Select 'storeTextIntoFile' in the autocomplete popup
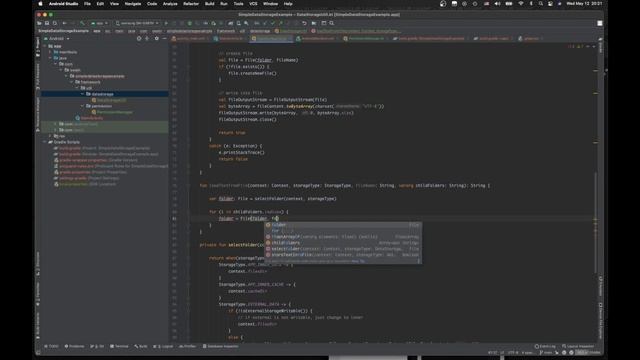The image size is (640, 360). pos(343,255)
